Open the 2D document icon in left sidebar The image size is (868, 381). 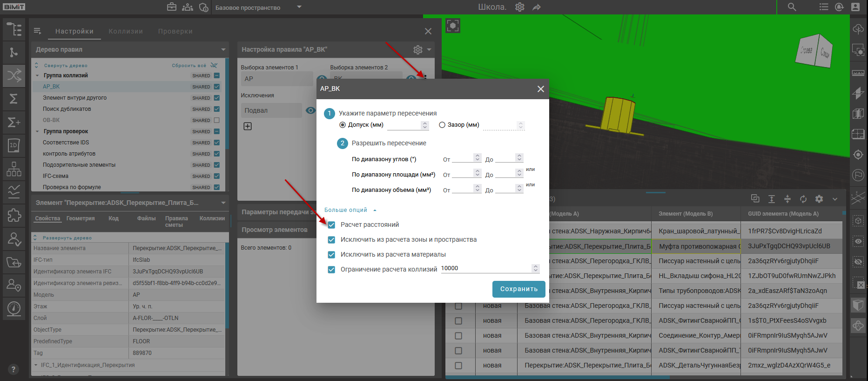pos(14,145)
